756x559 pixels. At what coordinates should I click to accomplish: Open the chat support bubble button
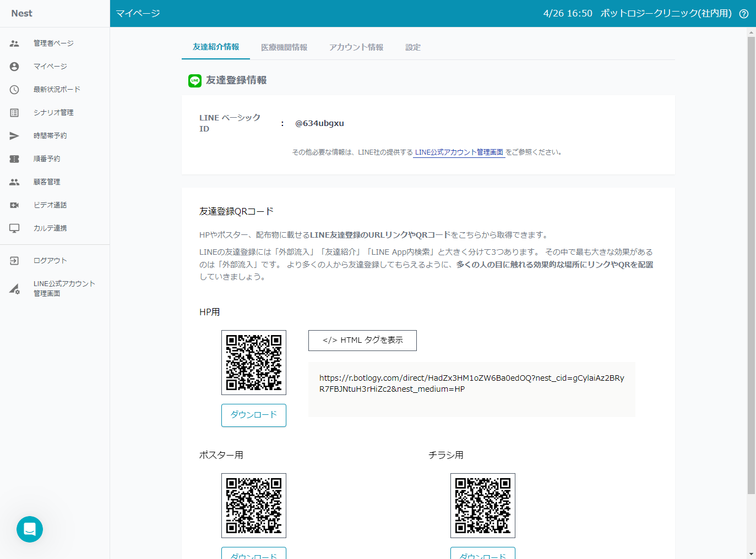coord(30,529)
